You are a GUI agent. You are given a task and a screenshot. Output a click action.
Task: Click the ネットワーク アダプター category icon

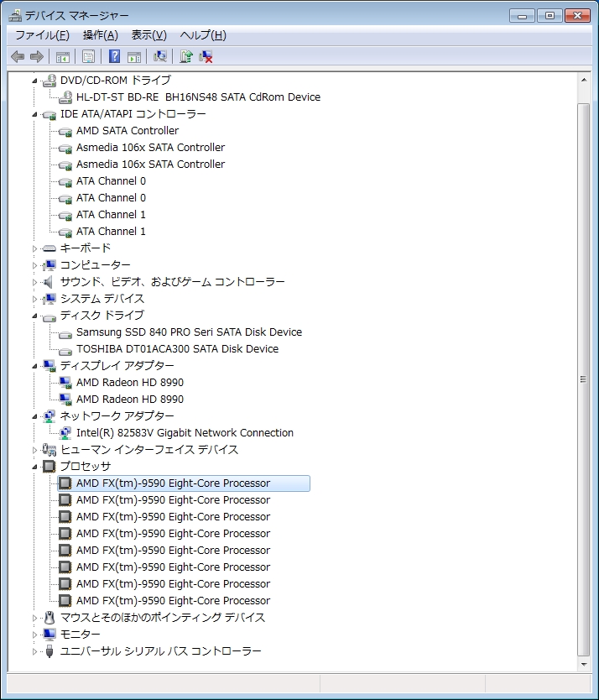[x=49, y=416]
